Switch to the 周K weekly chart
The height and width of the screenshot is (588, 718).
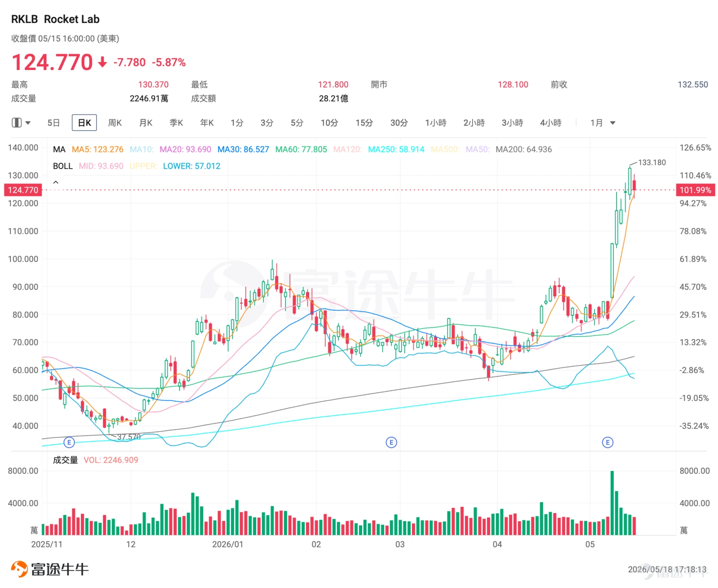coord(115,123)
